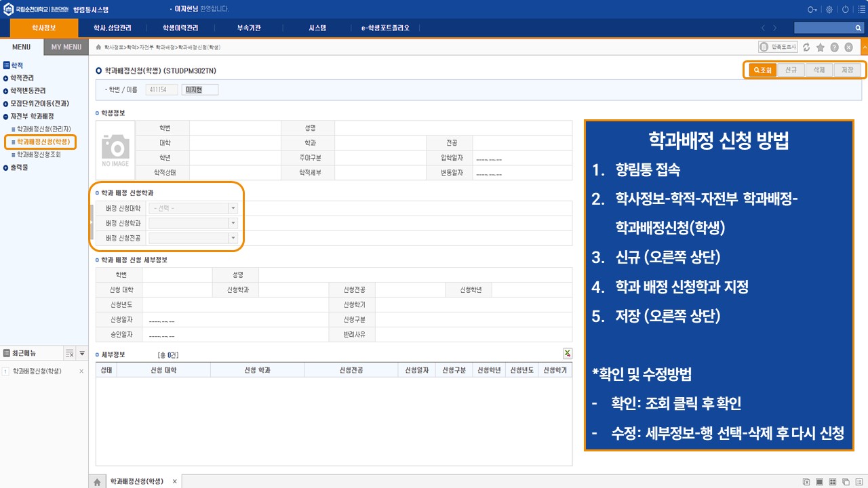Click the 상태 column header in 세부정보 grid
868x488 pixels.
point(106,370)
